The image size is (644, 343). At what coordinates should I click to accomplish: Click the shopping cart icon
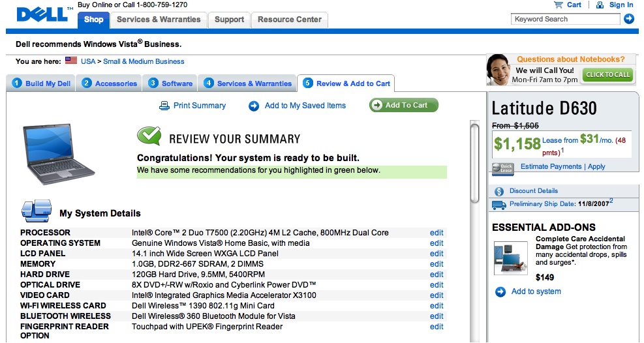point(558,5)
